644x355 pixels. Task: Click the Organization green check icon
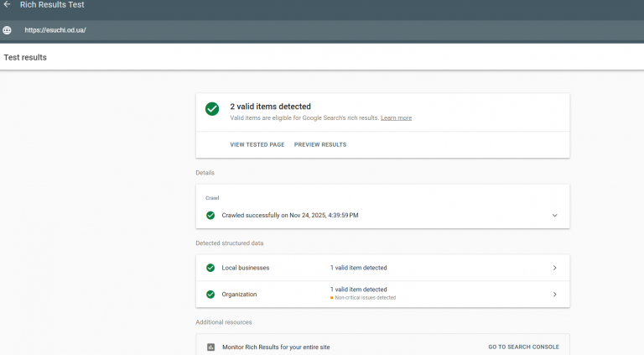pyautogui.click(x=210, y=295)
